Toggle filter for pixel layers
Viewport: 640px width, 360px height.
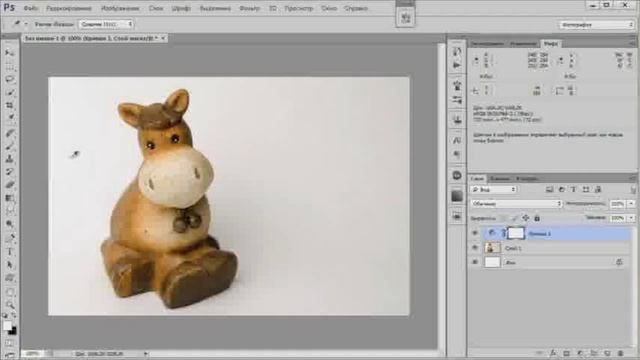[x=549, y=189]
